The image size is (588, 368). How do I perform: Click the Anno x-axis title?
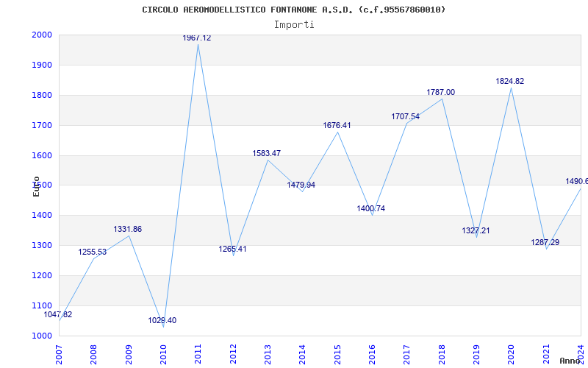570,361
